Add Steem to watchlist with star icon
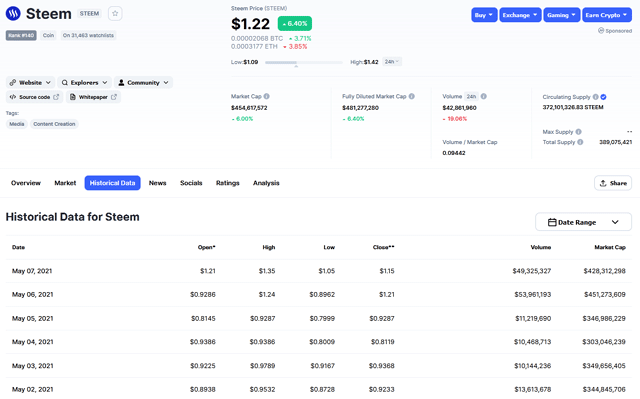Image resolution: width=640 pixels, height=399 pixels. [x=115, y=13]
